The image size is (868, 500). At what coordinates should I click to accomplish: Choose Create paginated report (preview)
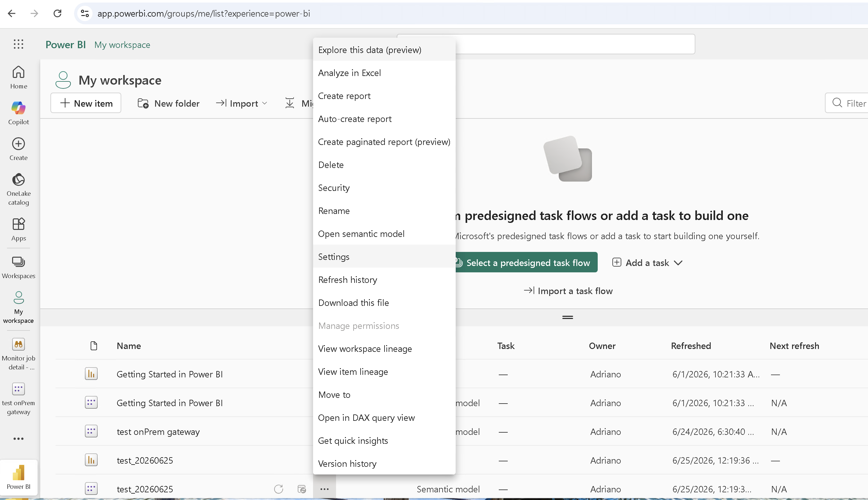pyautogui.click(x=384, y=142)
